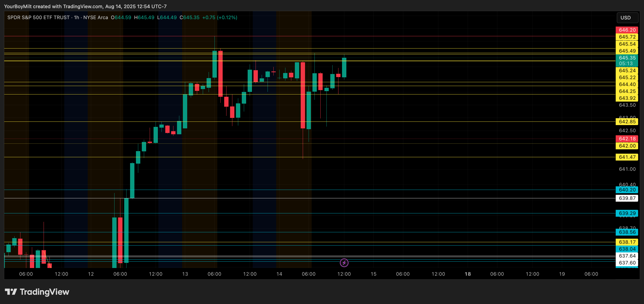Click the 15 date on time axis
This screenshot has width=644, height=304.
373,274
